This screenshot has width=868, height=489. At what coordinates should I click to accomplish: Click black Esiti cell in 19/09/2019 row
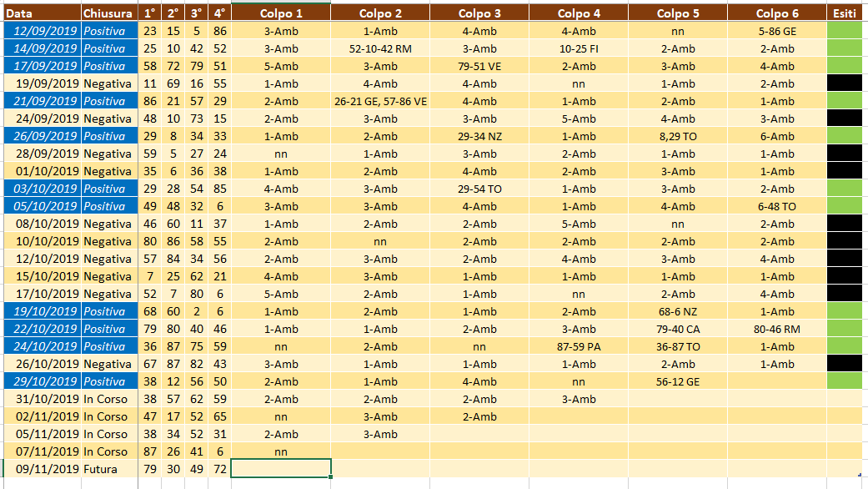pos(845,83)
